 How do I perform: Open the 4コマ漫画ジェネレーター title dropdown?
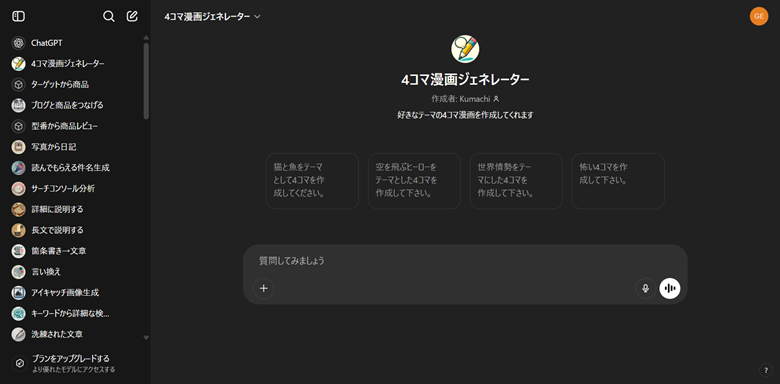[212, 16]
